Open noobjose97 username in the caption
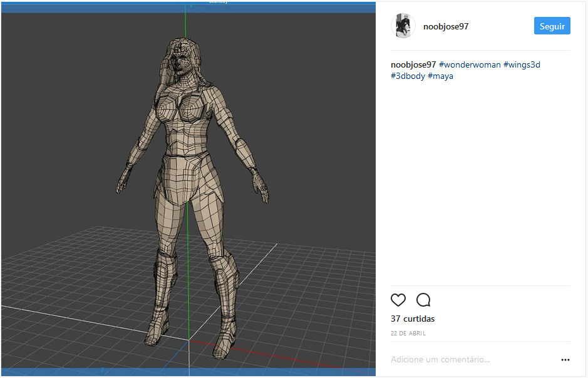Viewport: 588px width, 378px height. click(413, 64)
